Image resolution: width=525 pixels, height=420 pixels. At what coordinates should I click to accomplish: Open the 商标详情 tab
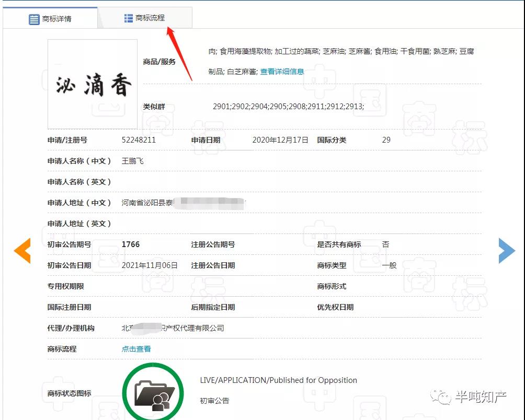click(x=50, y=18)
